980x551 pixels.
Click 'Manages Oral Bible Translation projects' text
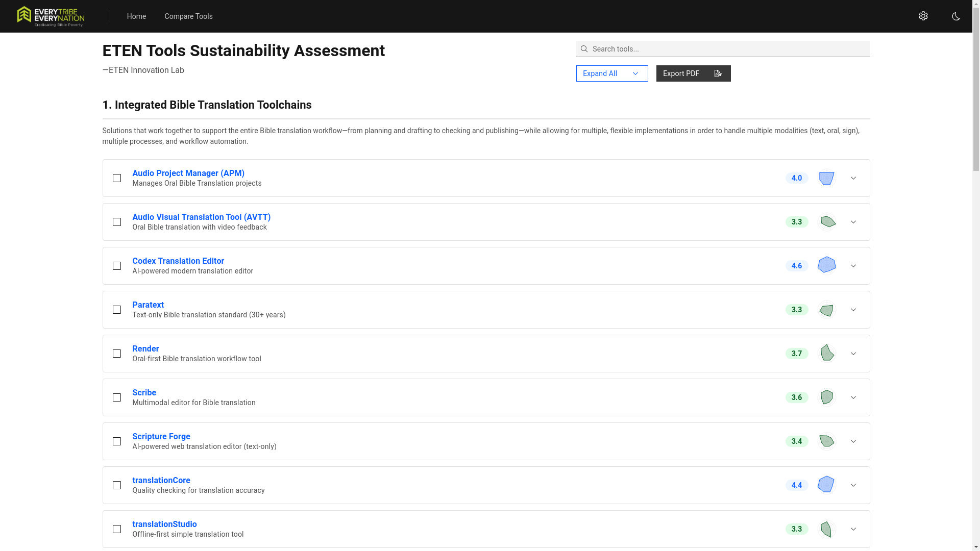(x=197, y=183)
